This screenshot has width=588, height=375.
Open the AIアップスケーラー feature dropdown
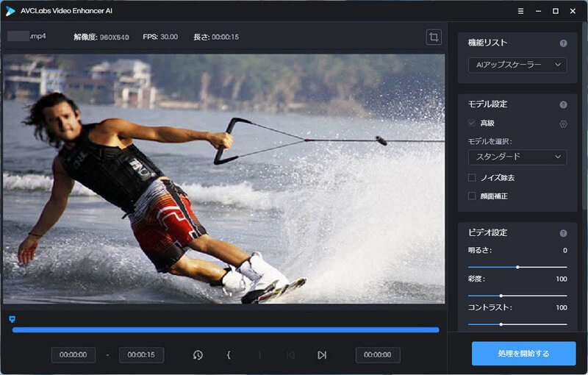(x=517, y=65)
